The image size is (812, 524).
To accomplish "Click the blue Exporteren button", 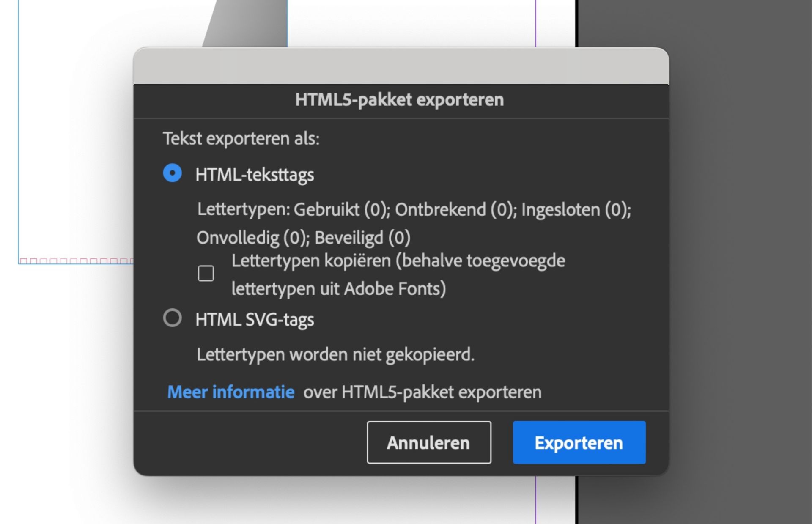I will click(579, 442).
